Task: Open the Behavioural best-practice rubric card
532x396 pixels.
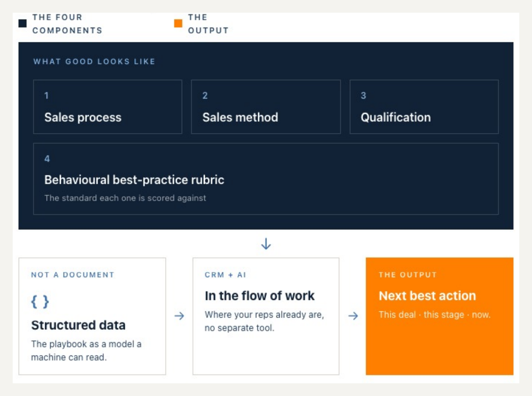Action: point(266,179)
